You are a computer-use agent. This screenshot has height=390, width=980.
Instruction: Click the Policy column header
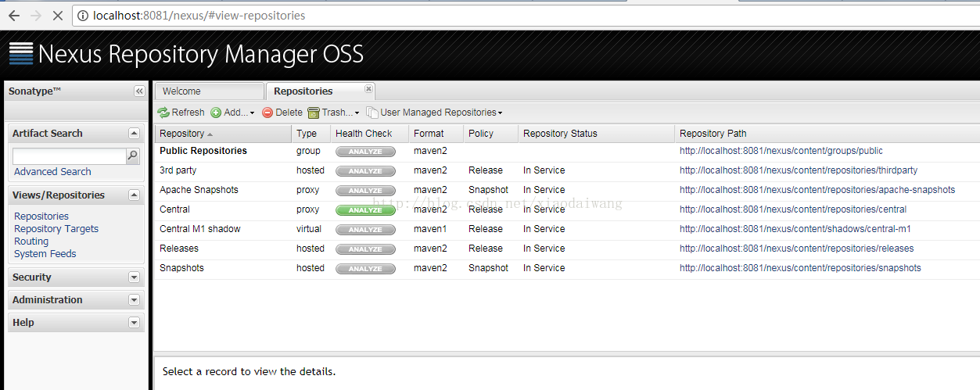491,134
